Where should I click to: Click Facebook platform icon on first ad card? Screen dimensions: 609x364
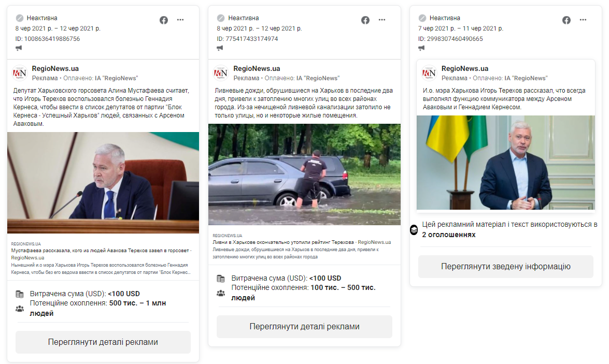[163, 20]
